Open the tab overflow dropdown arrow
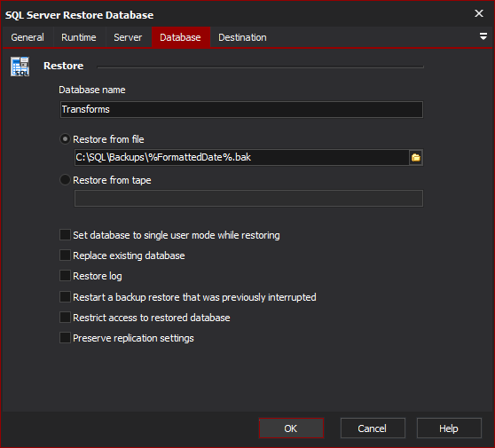This screenshot has width=495, height=448. pyautogui.click(x=483, y=36)
